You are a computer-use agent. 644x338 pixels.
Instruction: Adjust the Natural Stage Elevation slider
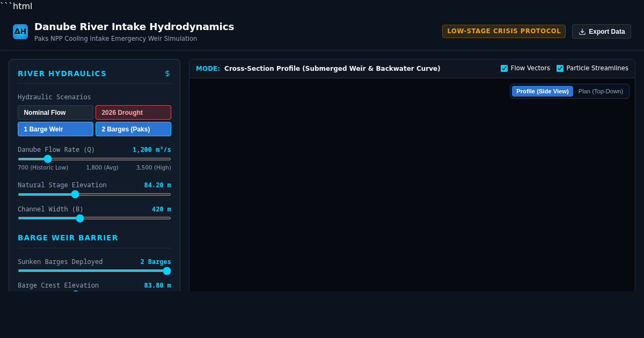(94, 194)
